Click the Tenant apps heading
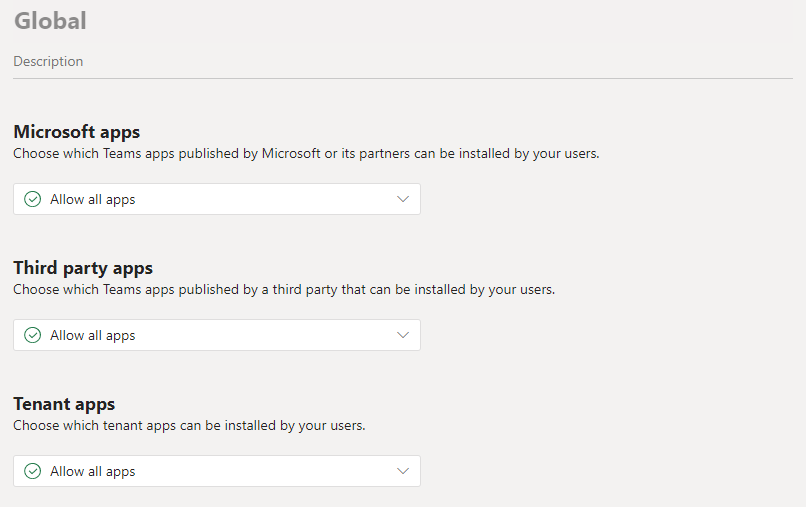The height and width of the screenshot is (507, 806). tap(64, 405)
